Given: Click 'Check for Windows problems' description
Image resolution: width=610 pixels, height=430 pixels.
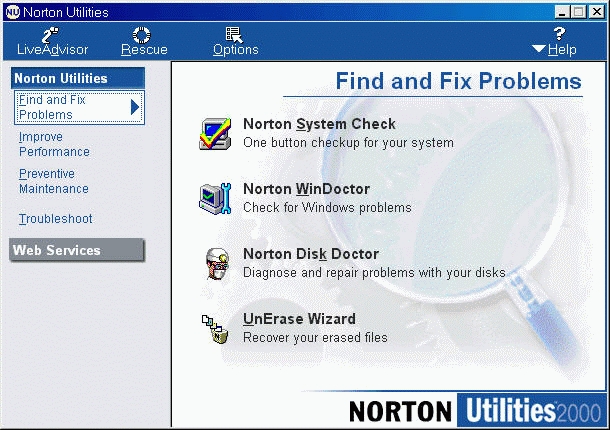Looking at the screenshot, I should pos(327,208).
